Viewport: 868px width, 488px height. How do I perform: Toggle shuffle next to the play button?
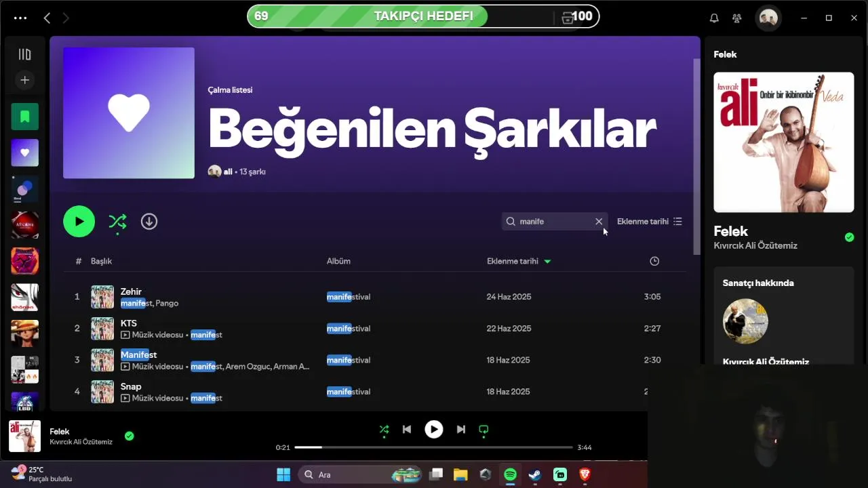coord(117,222)
